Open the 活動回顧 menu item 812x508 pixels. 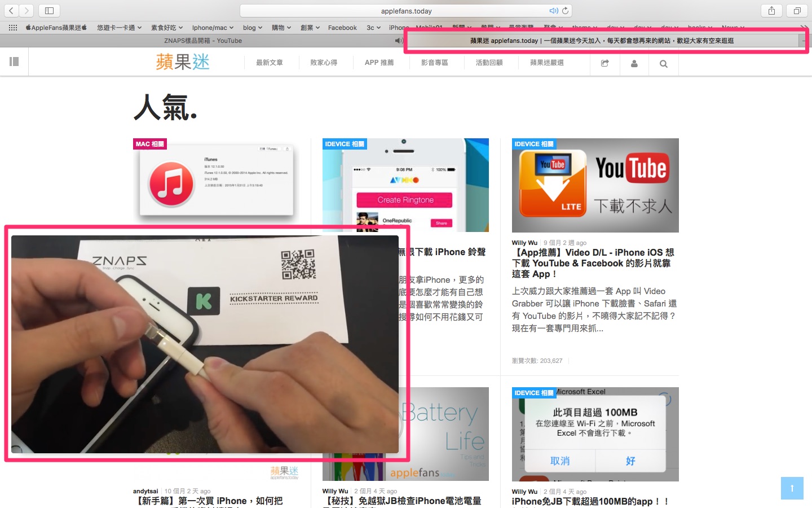[489, 63]
